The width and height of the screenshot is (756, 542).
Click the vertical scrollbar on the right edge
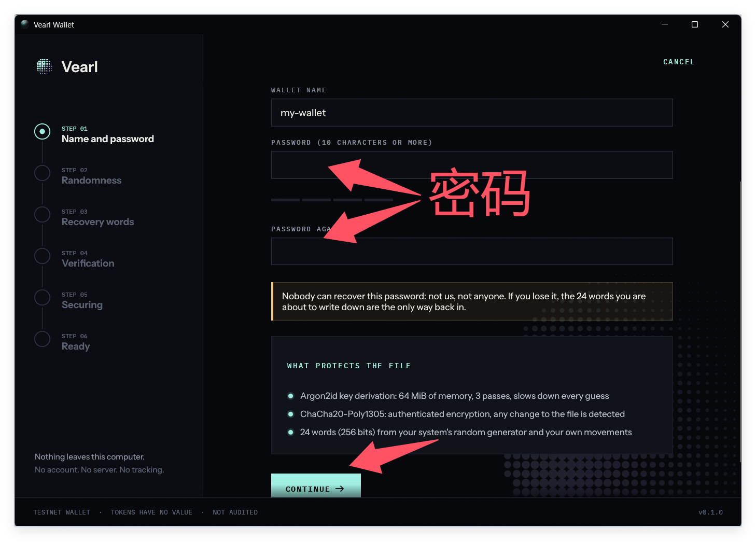(740, 322)
